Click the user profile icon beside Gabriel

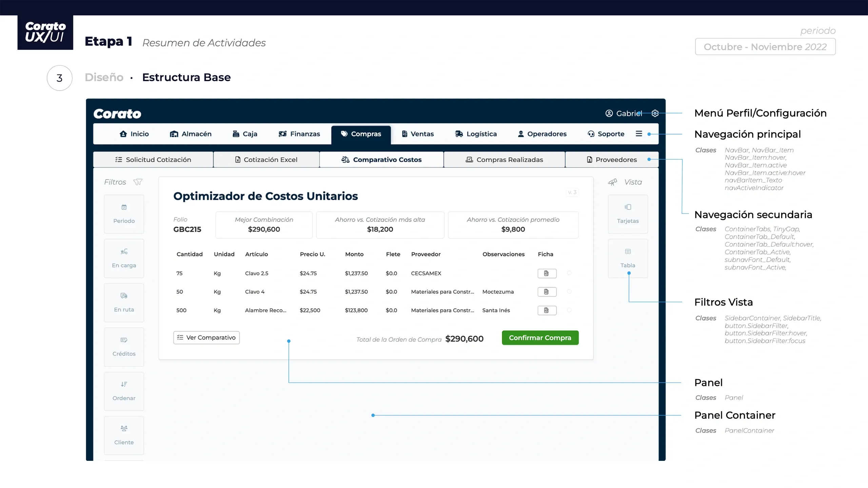coord(609,113)
